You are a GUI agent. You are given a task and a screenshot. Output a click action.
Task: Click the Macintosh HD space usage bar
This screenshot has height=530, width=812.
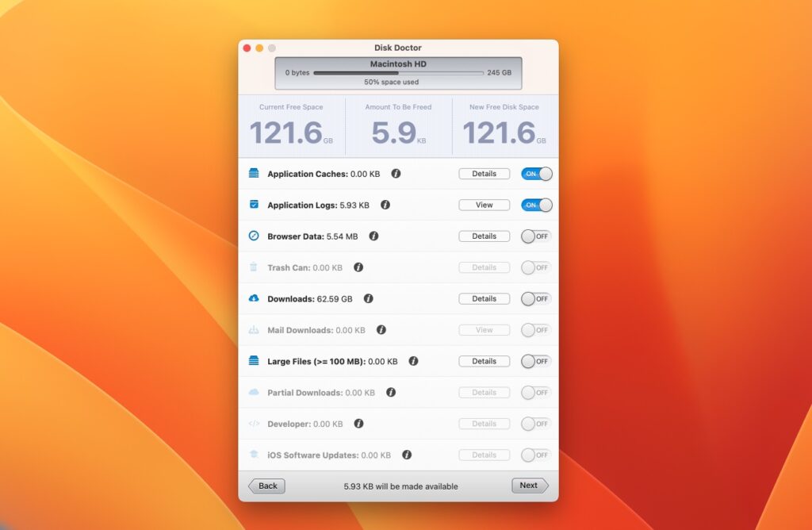(397, 71)
